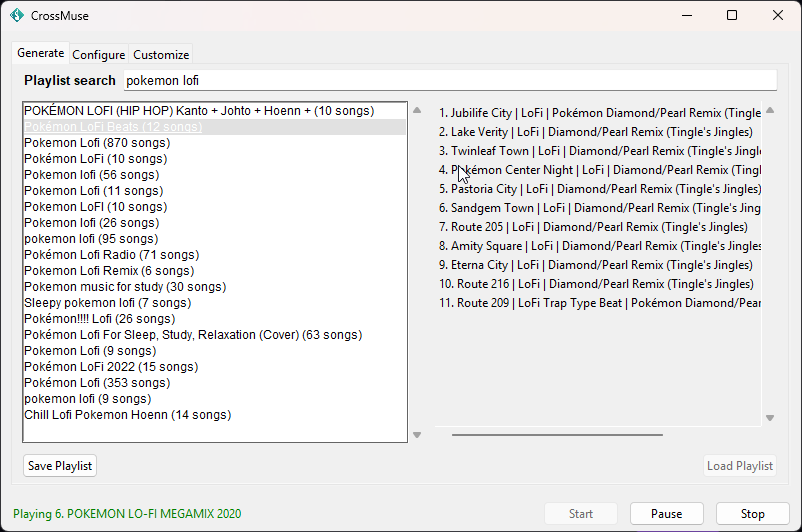
Task: Close the CrossMuse window
Action: click(777, 15)
